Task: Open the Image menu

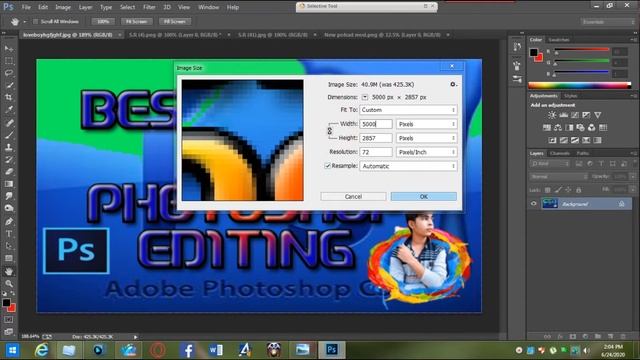Action: [63, 7]
